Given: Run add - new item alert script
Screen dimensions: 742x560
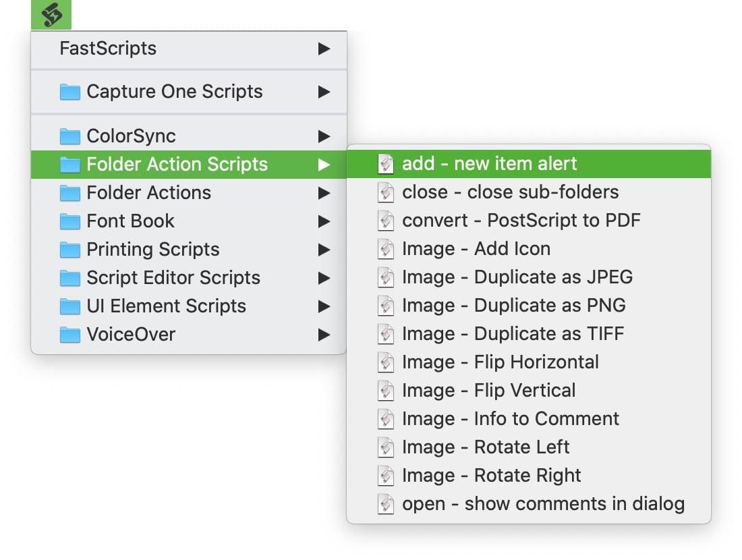Looking at the screenshot, I should pos(489,164).
